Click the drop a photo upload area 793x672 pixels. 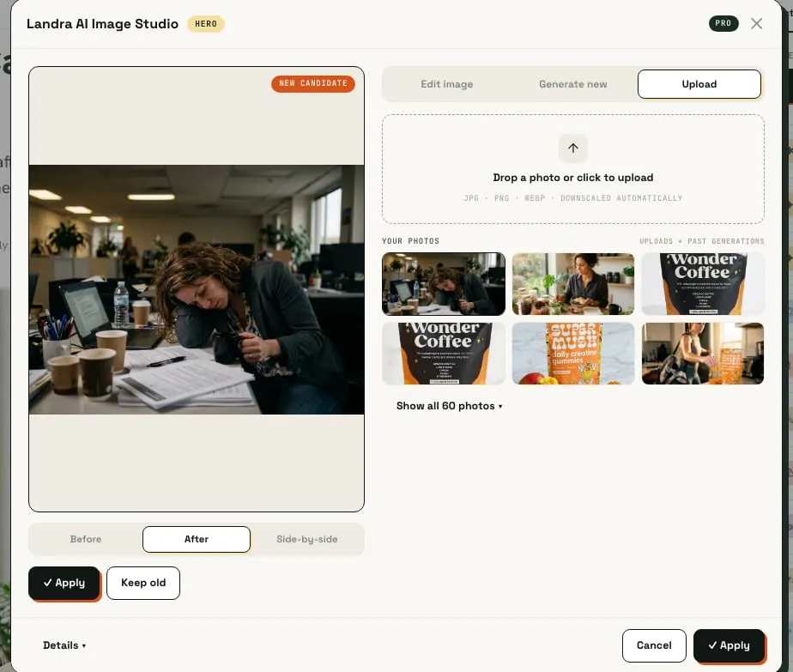[572, 169]
